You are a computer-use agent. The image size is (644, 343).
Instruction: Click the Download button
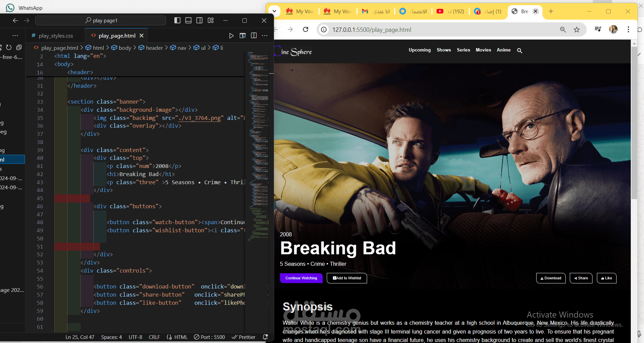pyautogui.click(x=551, y=278)
